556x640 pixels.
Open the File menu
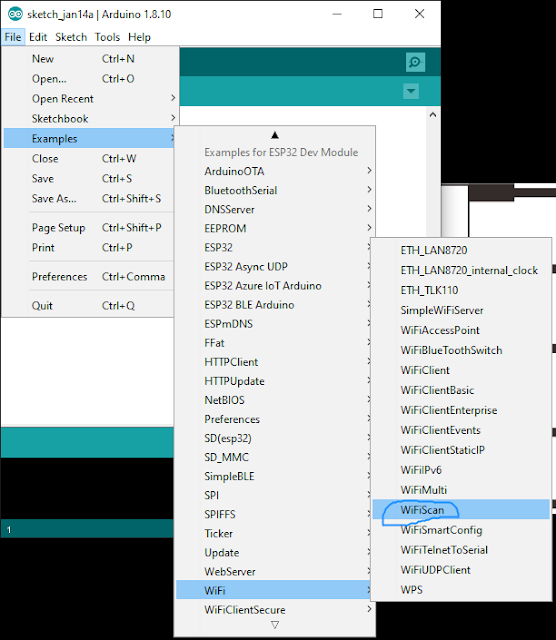13,37
